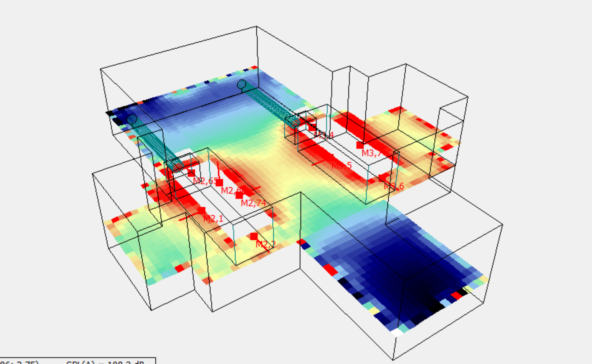Select the M2,65 receiver label
This screenshot has height=364, width=592.
[205, 181]
